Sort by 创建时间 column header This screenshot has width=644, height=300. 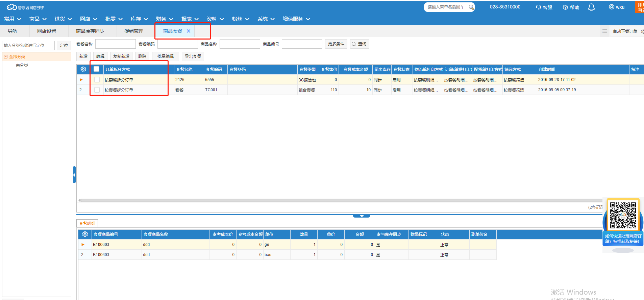pos(583,69)
